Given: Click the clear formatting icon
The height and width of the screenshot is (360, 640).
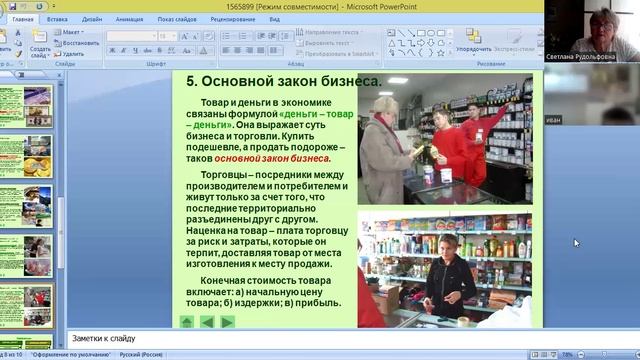Looking at the screenshot, I should (x=209, y=36).
